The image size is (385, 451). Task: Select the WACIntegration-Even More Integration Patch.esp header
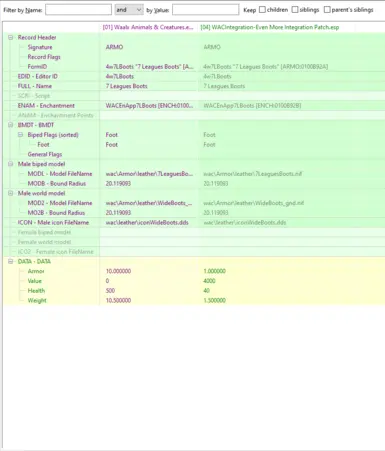click(x=270, y=27)
